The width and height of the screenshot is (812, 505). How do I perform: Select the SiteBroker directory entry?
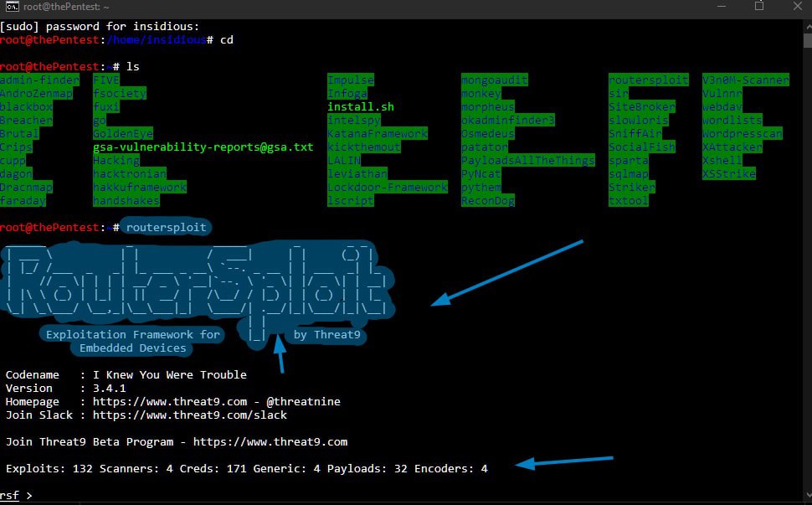641,106
